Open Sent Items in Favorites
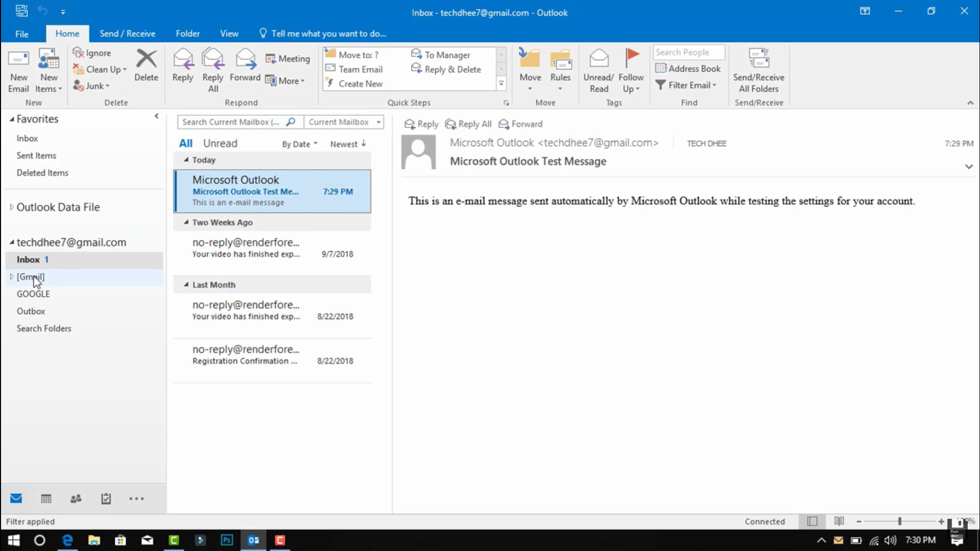 pyautogui.click(x=36, y=156)
